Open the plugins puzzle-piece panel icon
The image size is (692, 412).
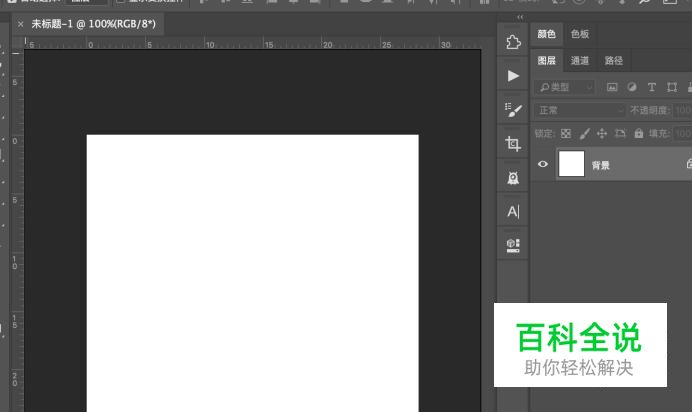[x=513, y=42]
